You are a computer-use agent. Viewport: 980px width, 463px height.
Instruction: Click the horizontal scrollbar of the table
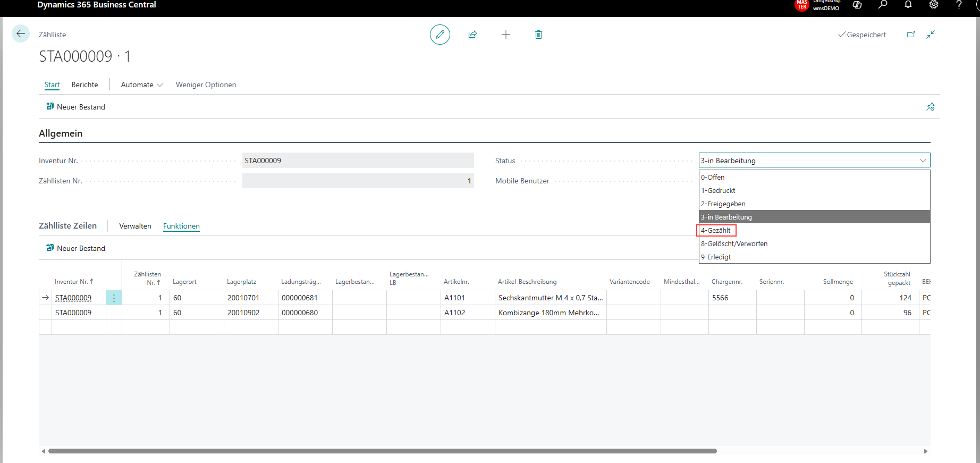point(383,451)
